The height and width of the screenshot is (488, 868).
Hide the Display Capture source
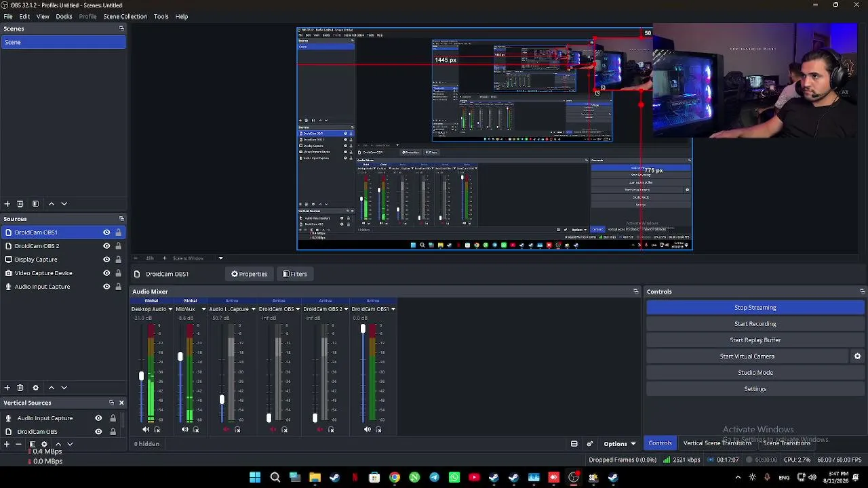pyautogui.click(x=106, y=260)
